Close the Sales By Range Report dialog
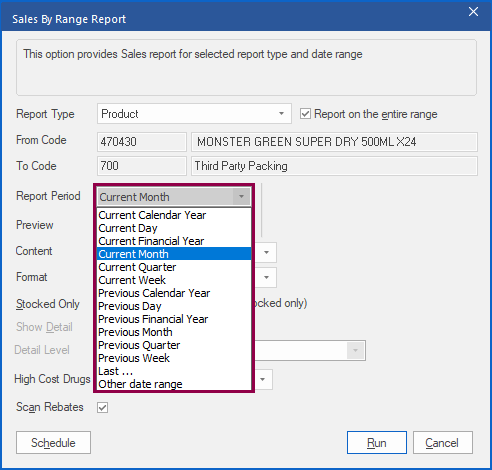Viewport: 492px width, 470px height. [x=473, y=12]
